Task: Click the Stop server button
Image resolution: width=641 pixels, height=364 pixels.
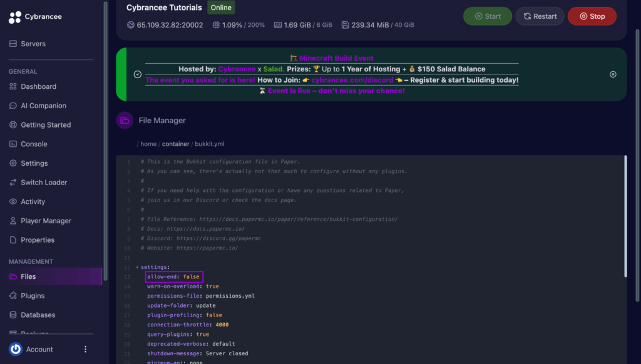Action: click(592, 16)
